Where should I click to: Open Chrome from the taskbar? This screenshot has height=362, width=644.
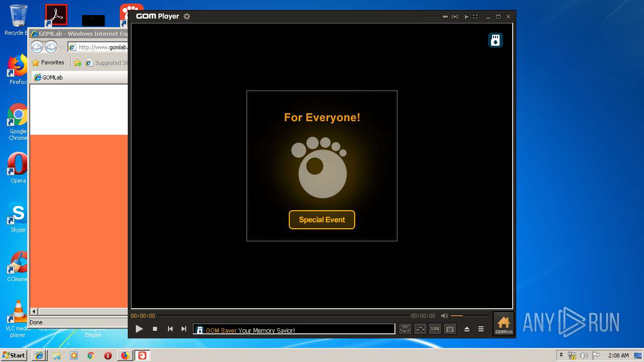tap(91, 355)
